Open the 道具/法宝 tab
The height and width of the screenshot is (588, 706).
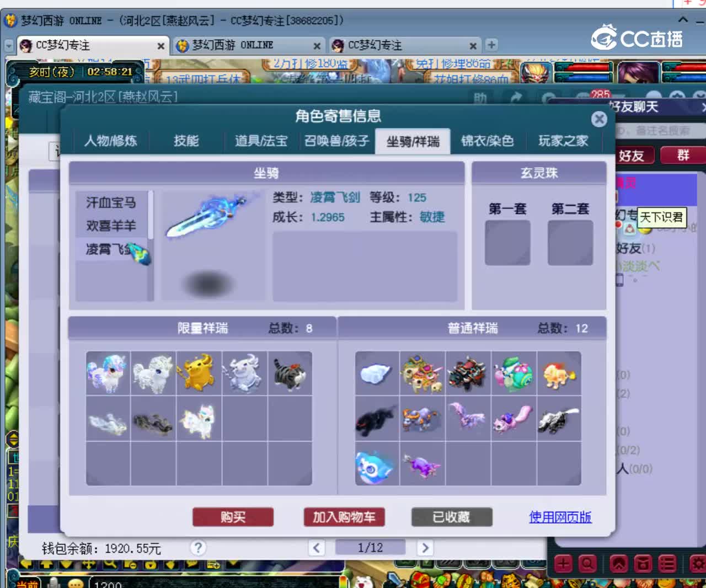tap(261, 141)
